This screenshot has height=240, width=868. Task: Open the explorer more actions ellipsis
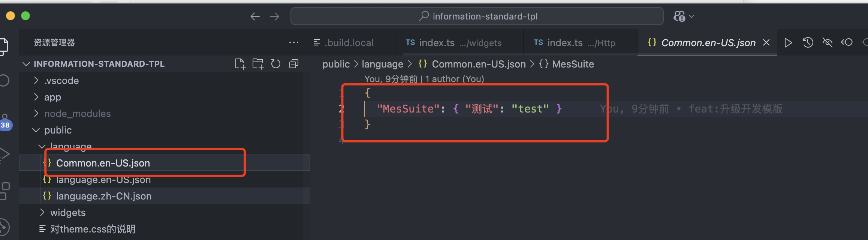click(294, 43)
